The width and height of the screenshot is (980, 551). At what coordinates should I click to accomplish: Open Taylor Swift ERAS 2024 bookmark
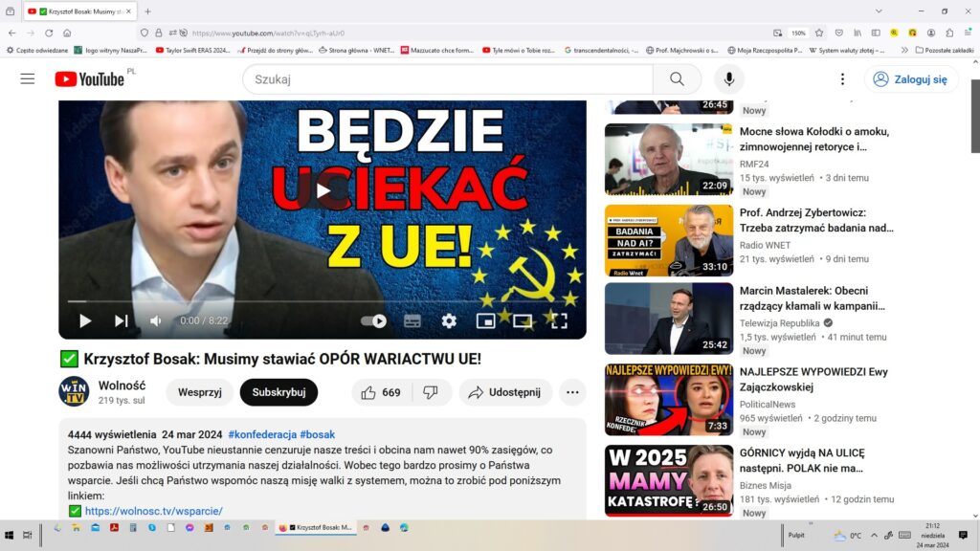click(193, 50)
